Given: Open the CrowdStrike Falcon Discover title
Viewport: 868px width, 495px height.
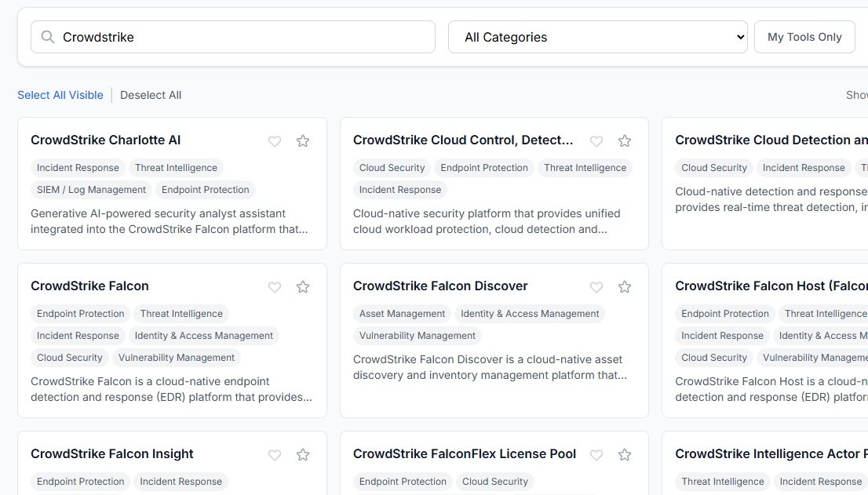Looking at the screenshot, I should (440, 286).
